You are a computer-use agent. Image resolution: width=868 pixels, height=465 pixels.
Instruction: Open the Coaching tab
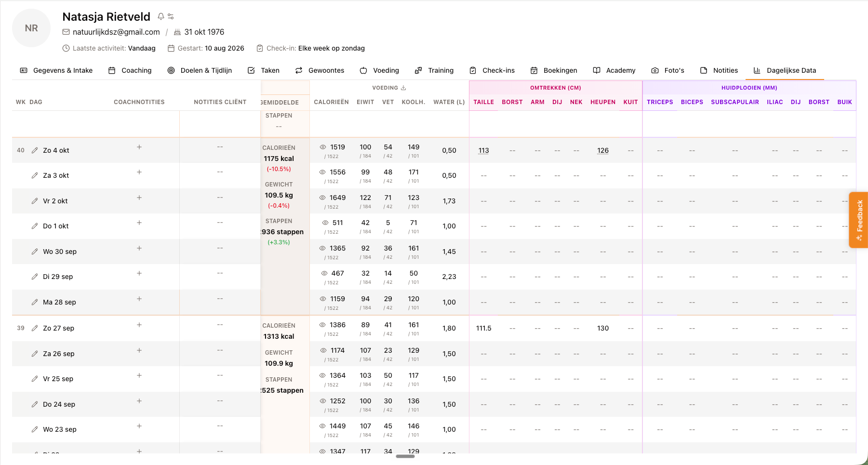tap(130, 70)
